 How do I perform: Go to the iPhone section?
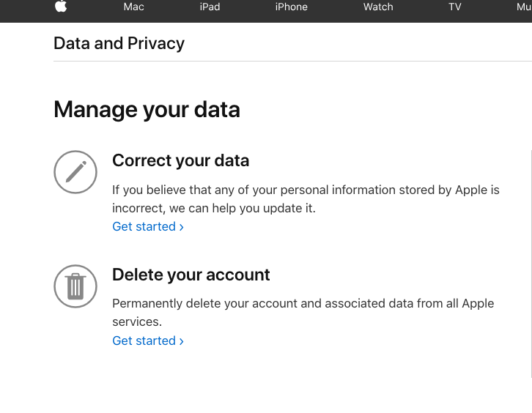tap(291, 7)
